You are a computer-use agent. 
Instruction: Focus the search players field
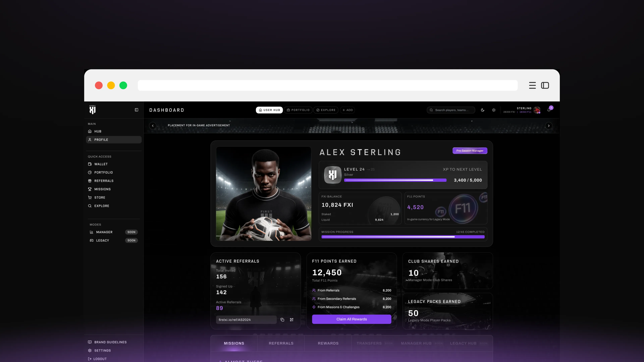[x=451, y=110]
